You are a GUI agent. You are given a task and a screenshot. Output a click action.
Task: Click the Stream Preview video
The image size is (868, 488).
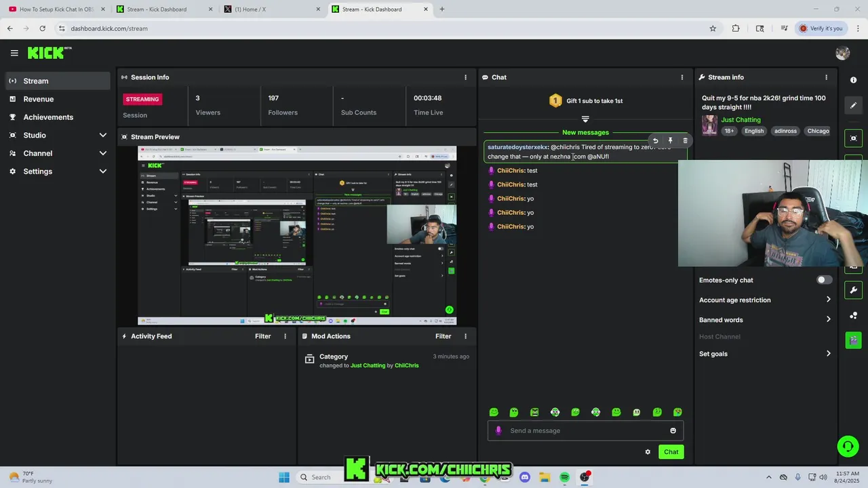297,235
